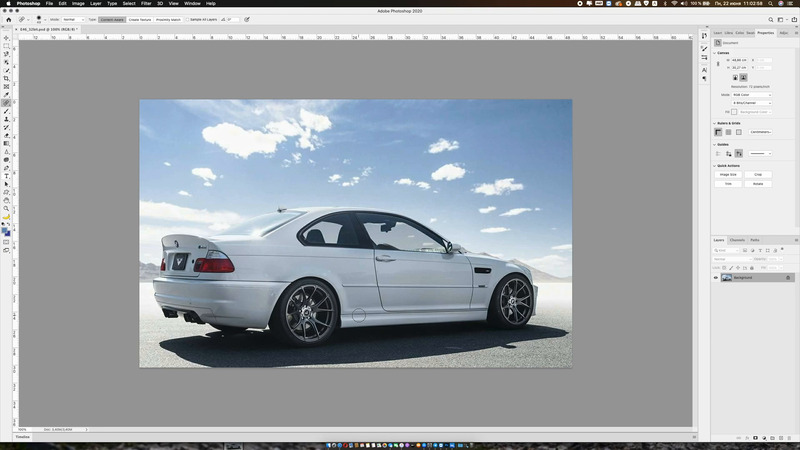Collapse the Quick Actions section

715,165
